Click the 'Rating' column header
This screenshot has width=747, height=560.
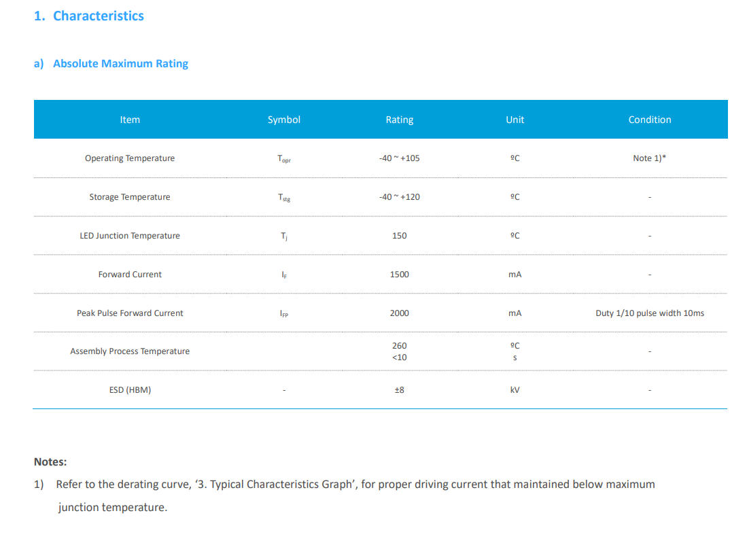(x=400, y=120)
